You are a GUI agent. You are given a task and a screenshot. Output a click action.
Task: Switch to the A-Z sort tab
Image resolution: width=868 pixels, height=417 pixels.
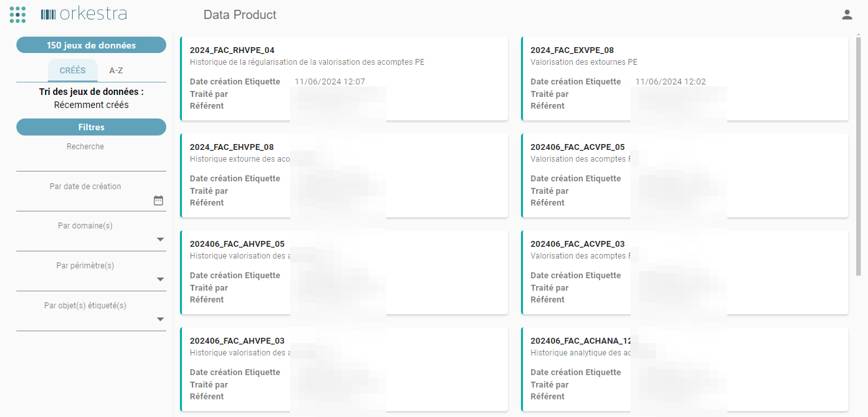(116, 71)
